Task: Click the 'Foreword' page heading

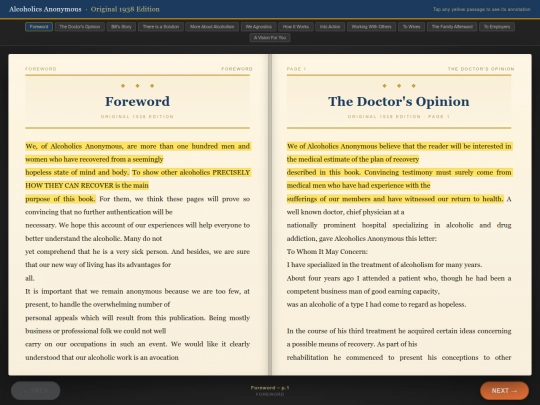Action: point(137,101)
